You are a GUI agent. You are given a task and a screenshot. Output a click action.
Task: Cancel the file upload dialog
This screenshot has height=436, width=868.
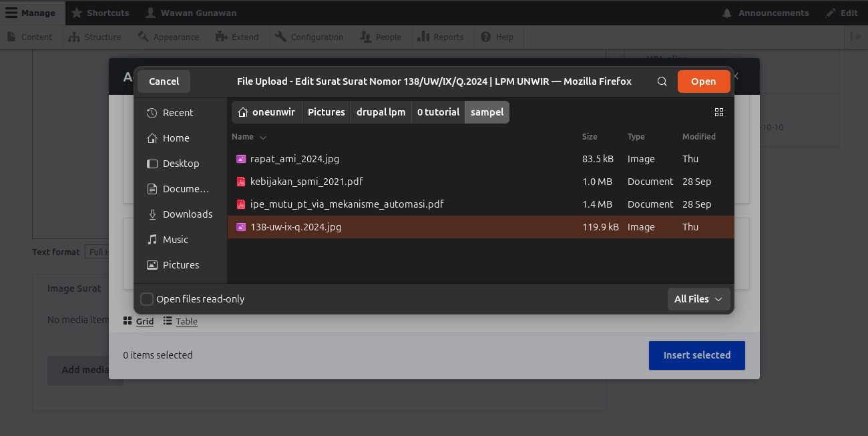[164, 81]
